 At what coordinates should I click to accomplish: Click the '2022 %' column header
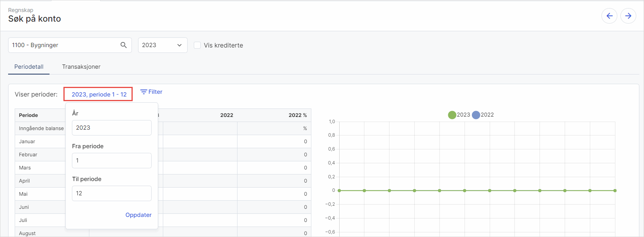click(x=297, y=115)
